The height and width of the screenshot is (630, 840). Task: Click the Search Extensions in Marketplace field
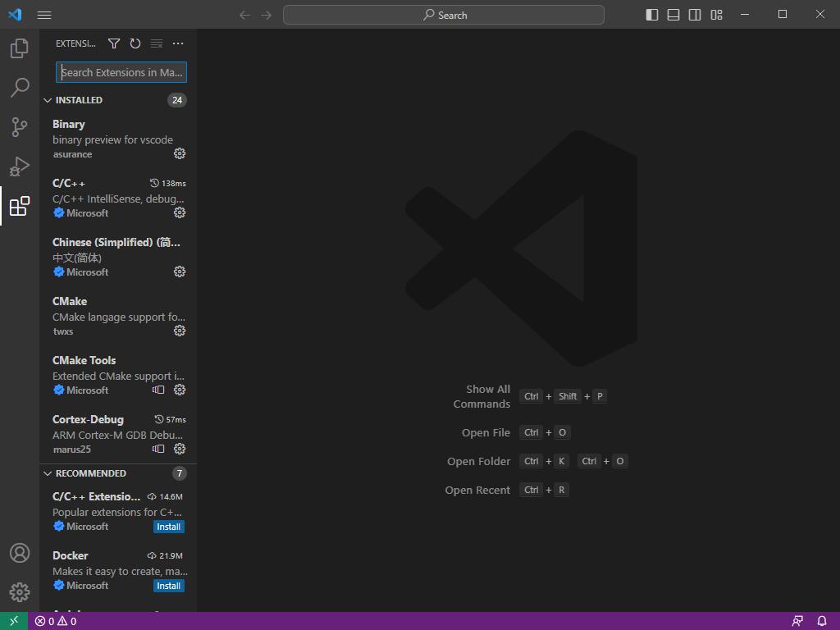(121, 72)
